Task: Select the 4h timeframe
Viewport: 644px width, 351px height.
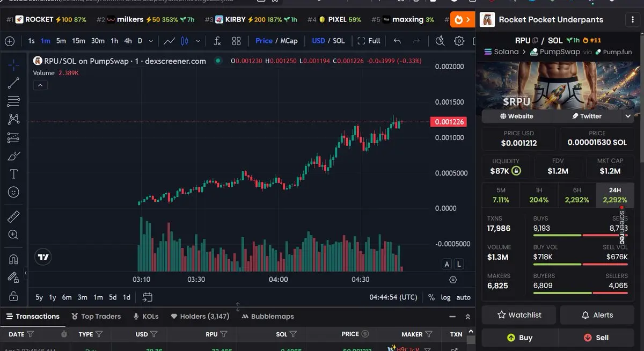Action: point(128,41)
